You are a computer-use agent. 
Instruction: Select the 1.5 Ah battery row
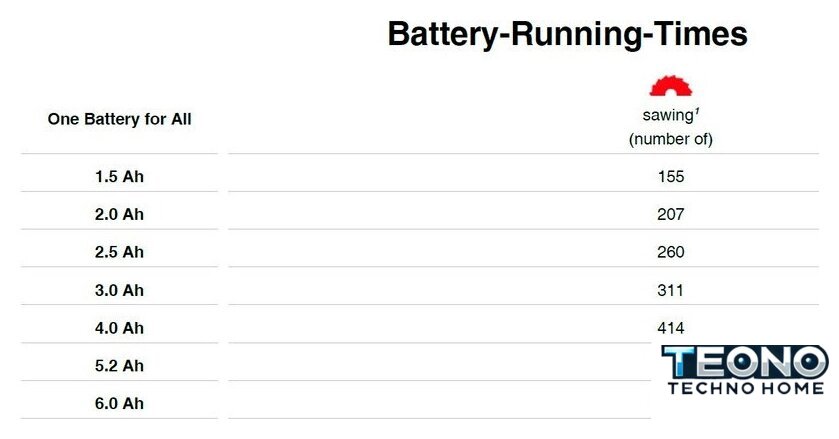point(120,177)
